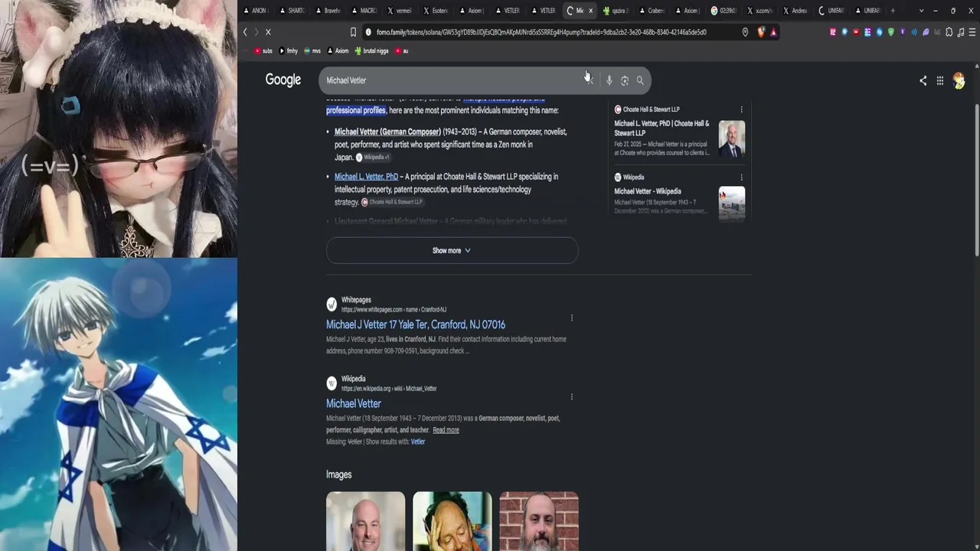Open Michael Vetter (German Composer) link
980x551 pixels.
(387, 132)
